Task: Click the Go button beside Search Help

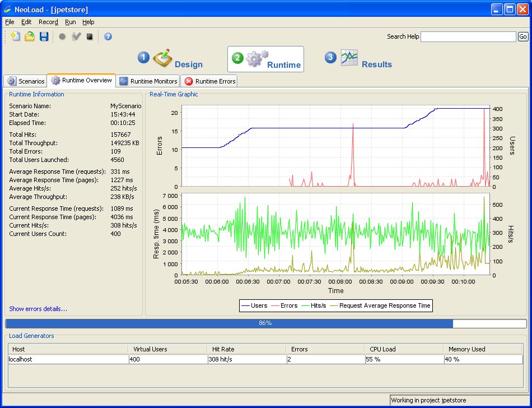Action: tap(522, 36)
